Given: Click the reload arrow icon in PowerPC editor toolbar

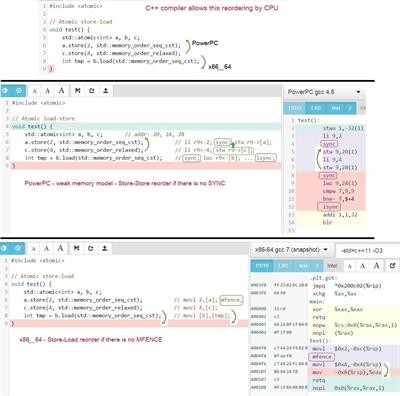Looking at the screenshot, I should [x=92, y=91].
